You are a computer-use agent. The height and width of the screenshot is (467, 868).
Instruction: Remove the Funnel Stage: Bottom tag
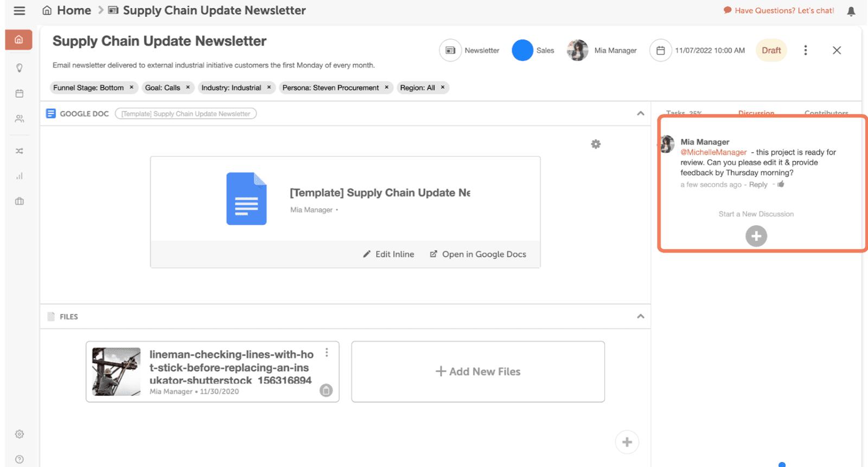click(131, 87)
